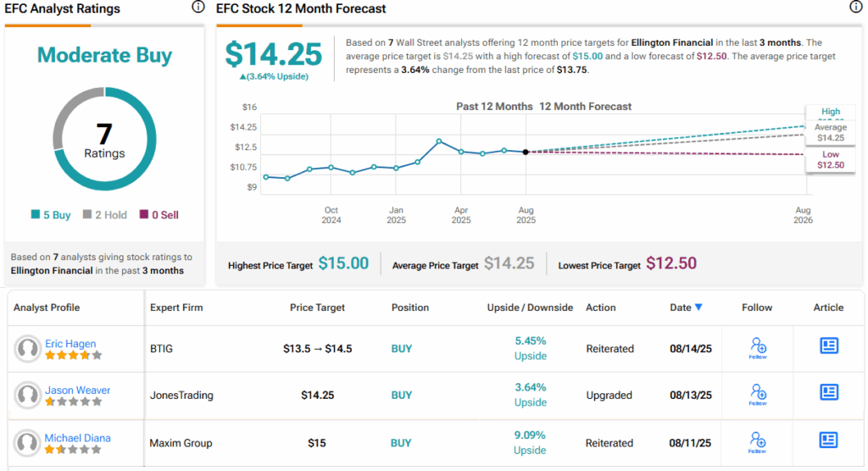
Task: Sort by Date using the blue arrow
Action: (x=698, y=308)
